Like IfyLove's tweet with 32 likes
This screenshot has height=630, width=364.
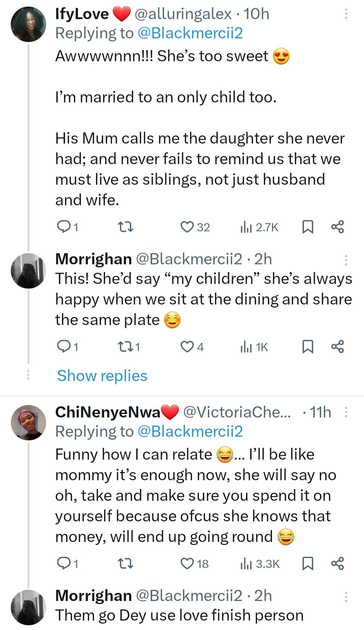pos(187,227)
